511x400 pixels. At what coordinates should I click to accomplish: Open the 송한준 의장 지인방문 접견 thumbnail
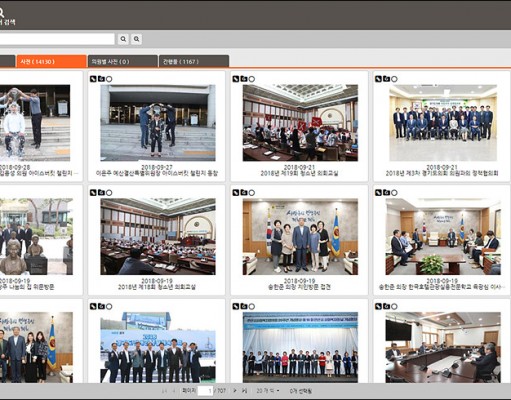point(300,237)
